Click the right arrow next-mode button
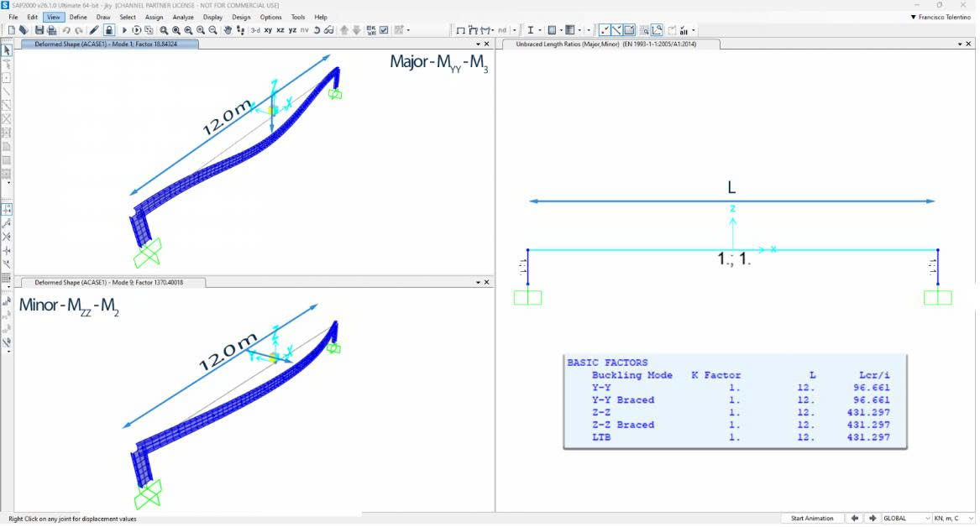Screen dimensions: 980x527 [x=871, y=519]
